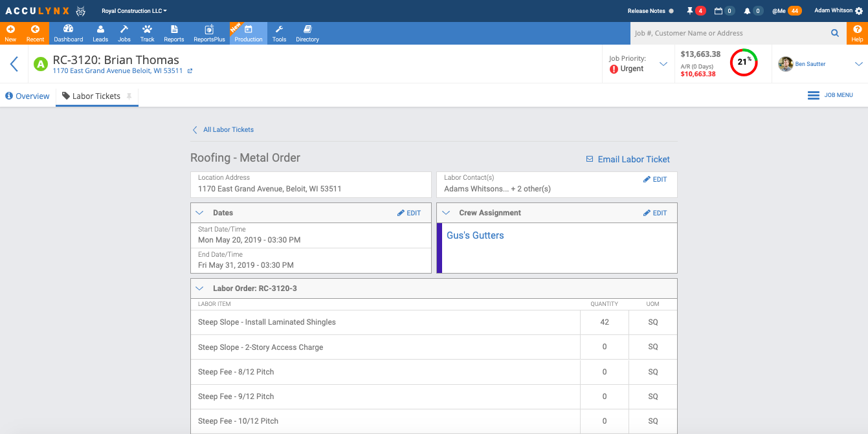This screenshot has height=434, width=868.
Task: Click the Leads toolbar icon
Action: [x=100, y=30]
